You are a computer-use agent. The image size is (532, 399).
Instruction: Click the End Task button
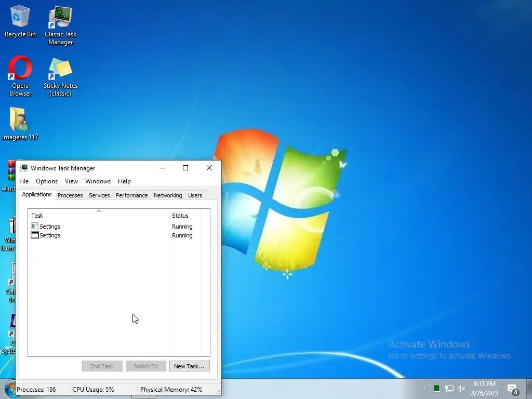coord(102,366)
